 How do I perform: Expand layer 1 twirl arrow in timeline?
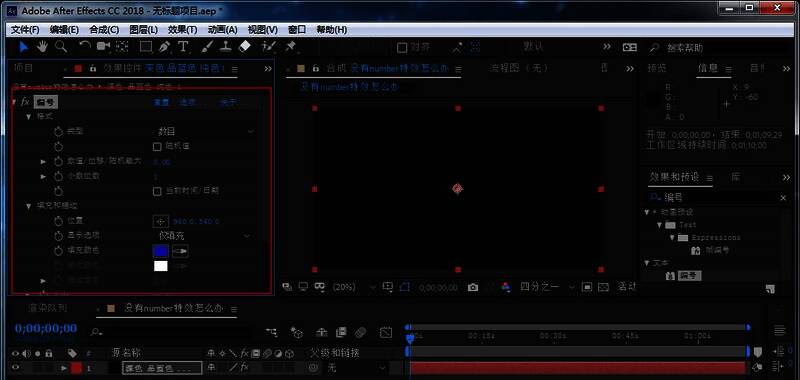point(64,368)
